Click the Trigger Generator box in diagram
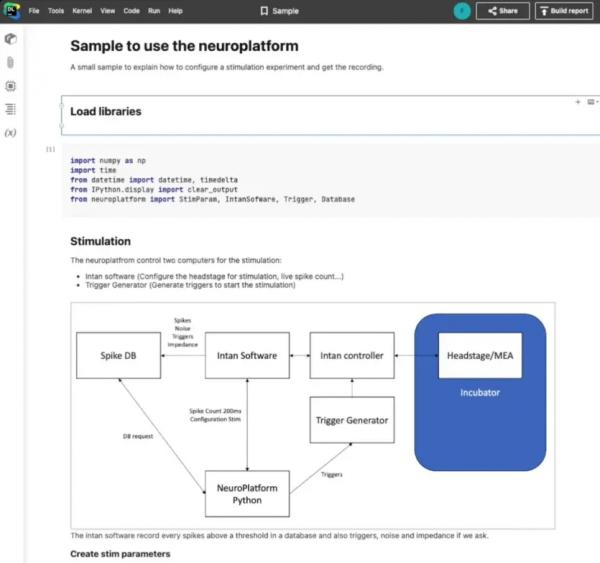The width and height of the screenshot is (600, 563). point(352,420)
